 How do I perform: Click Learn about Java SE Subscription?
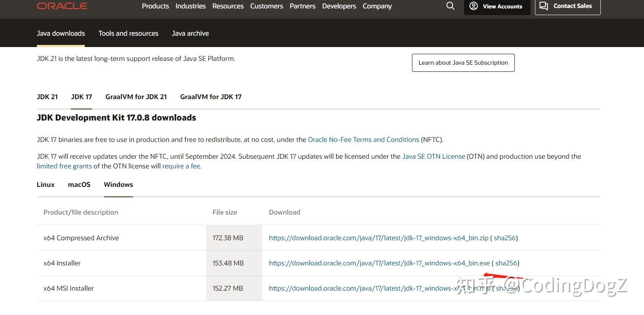point(463,63)
